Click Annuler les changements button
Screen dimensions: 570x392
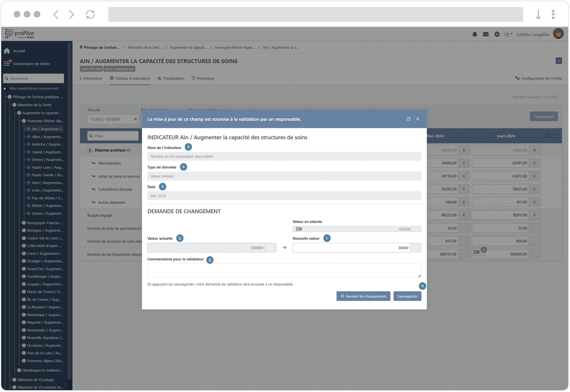[x=363, y=296]
